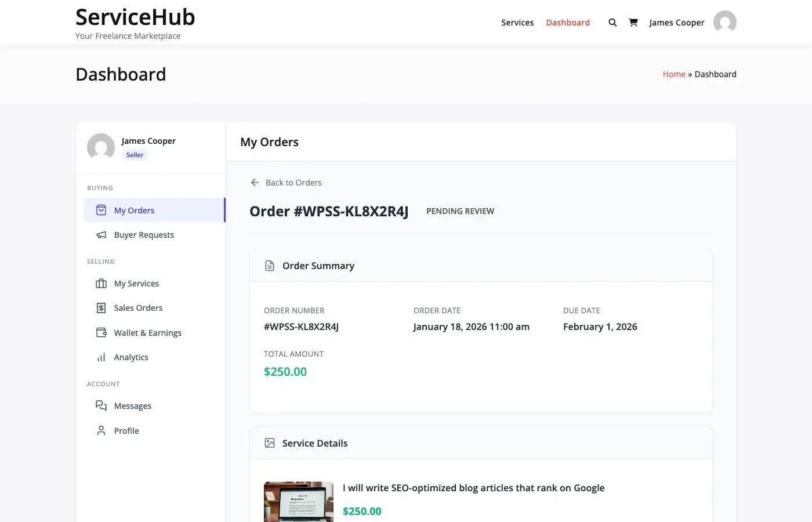The height and width of the screenshot is (522, 812).
Task: Click the Order Summary document icon
Action: (x=269, y=265)
